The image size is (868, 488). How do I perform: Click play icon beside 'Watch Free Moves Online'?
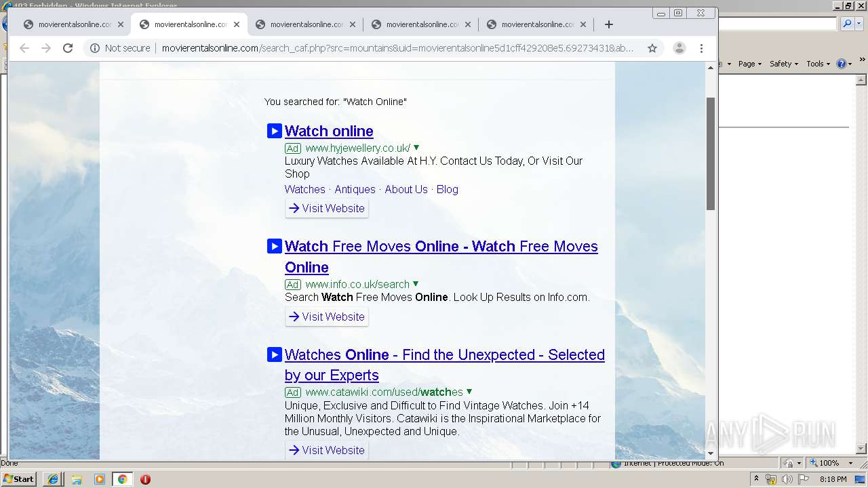pos(274,246)
